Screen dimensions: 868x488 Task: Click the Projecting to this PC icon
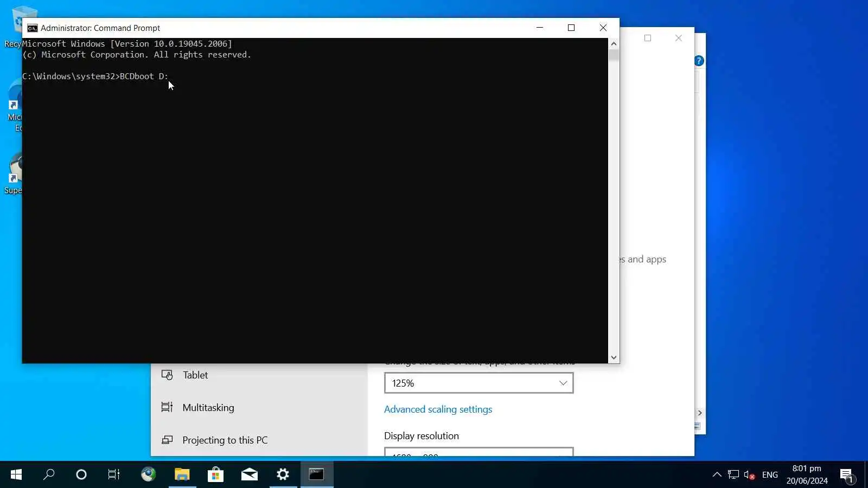[167, 440]
